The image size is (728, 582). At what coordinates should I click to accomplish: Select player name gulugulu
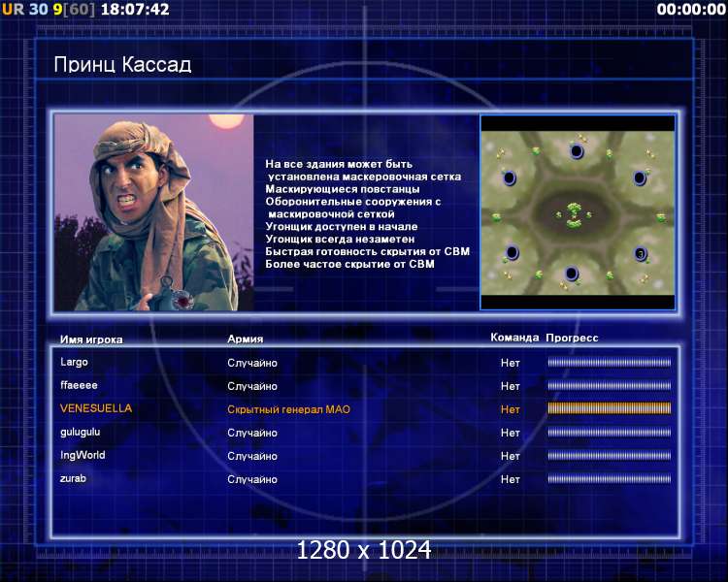pos(80,432)
